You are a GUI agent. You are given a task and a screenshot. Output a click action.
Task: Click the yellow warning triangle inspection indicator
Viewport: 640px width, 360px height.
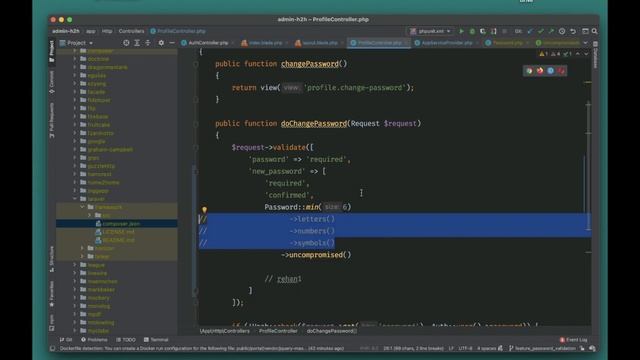[542, 53]
